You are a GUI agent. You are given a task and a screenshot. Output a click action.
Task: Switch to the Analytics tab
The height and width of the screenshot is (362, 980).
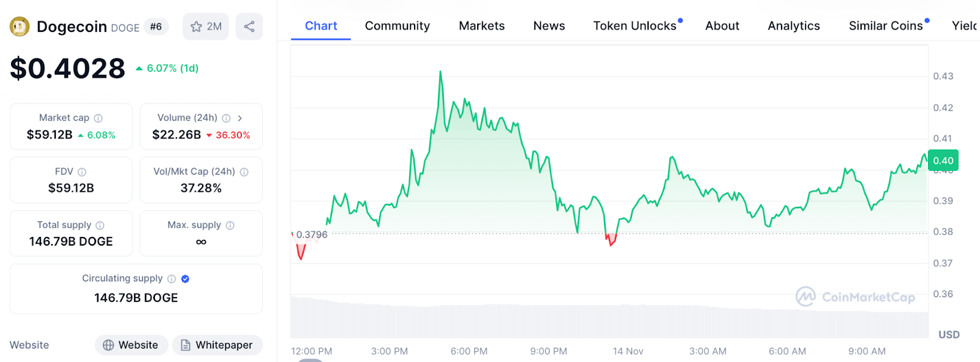click(794, 26)
